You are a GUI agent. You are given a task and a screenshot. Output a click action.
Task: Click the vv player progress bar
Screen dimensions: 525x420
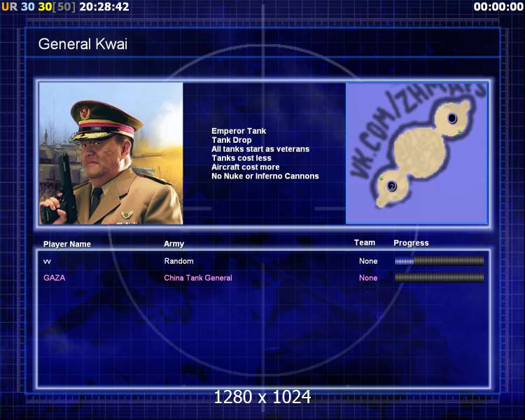(x=440, y=261)
